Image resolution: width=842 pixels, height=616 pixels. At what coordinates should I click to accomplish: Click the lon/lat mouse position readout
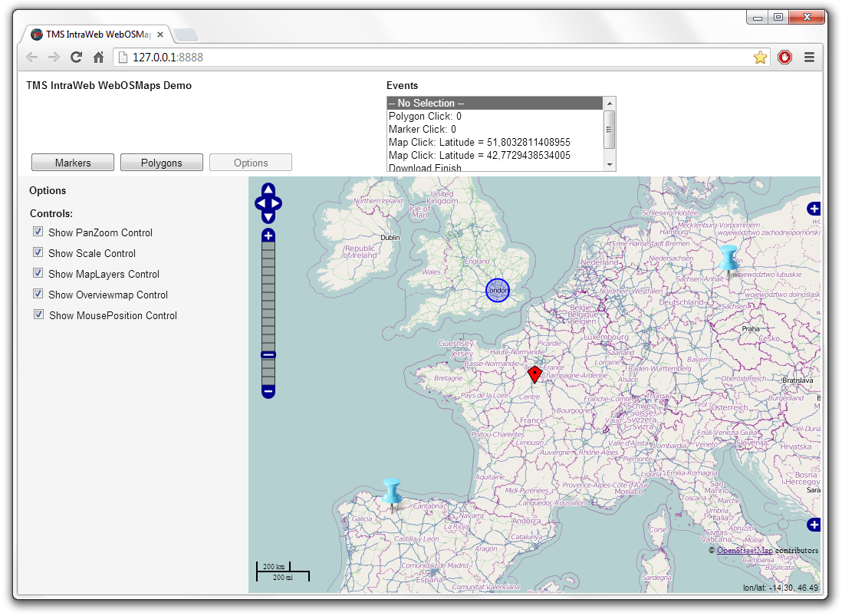(781, 588)
